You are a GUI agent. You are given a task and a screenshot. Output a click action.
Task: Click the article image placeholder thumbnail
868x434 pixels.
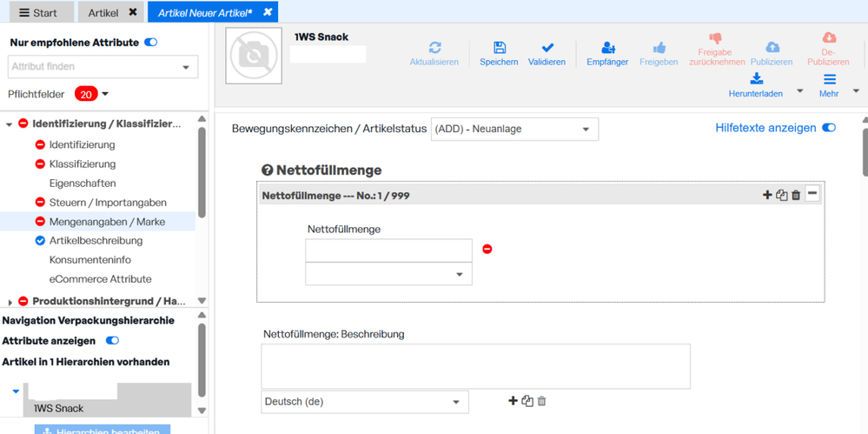coord(254,57)
